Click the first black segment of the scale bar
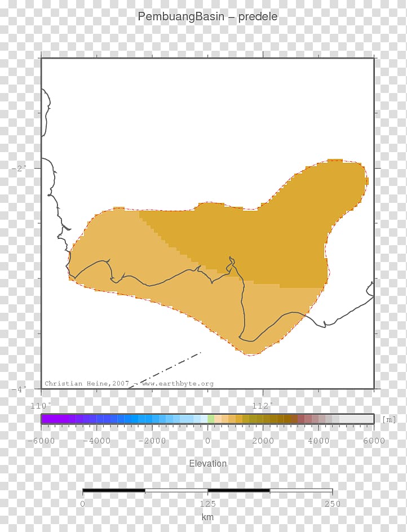The image size is (407, 532). 114,491
